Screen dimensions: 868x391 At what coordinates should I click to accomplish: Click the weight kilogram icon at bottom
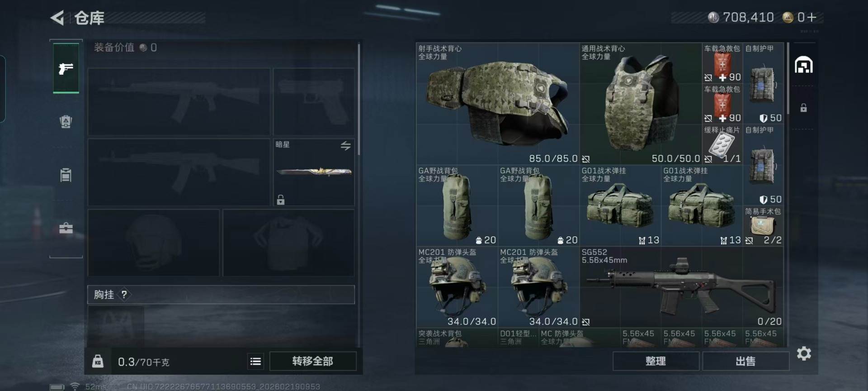(x=98, y=361)
